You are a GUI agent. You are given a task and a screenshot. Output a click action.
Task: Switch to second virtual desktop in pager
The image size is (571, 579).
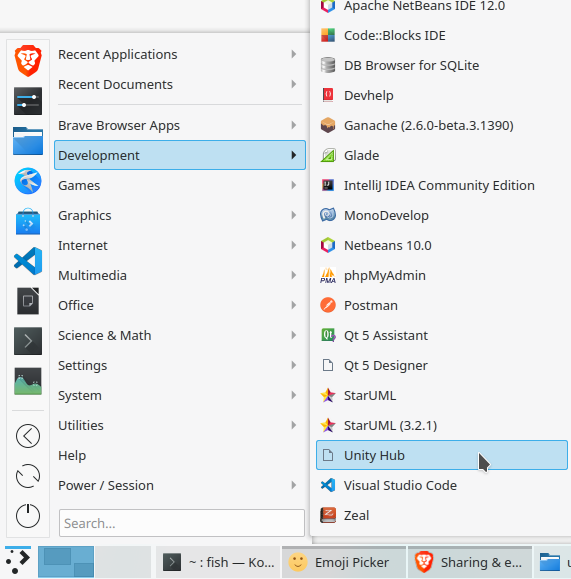(123, 562)
